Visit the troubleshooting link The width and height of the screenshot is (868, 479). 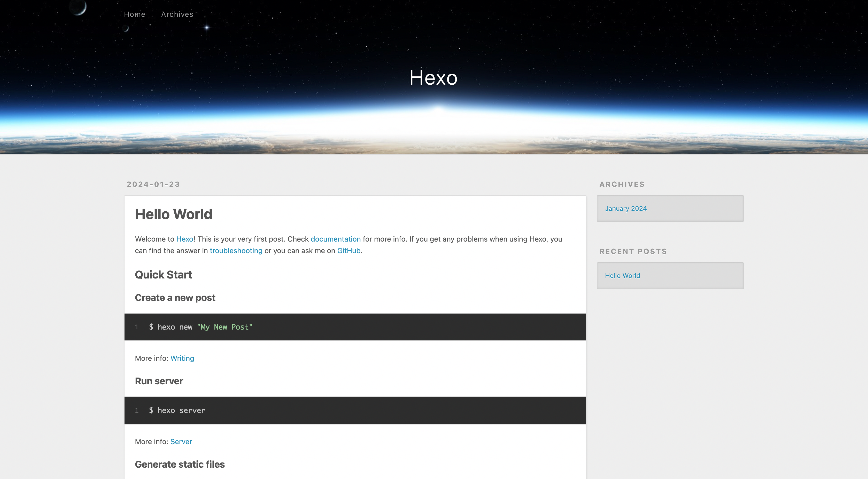(x=236, y=250)
